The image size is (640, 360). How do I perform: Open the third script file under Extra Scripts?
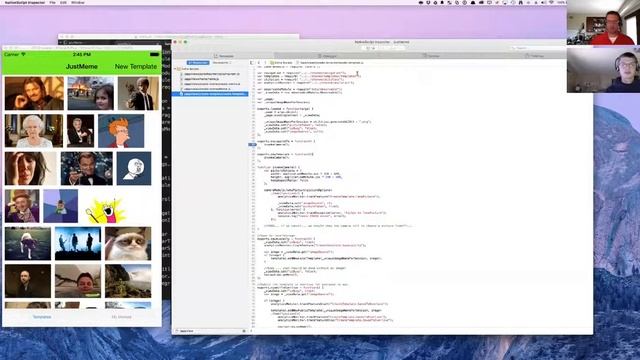point(212,84)
